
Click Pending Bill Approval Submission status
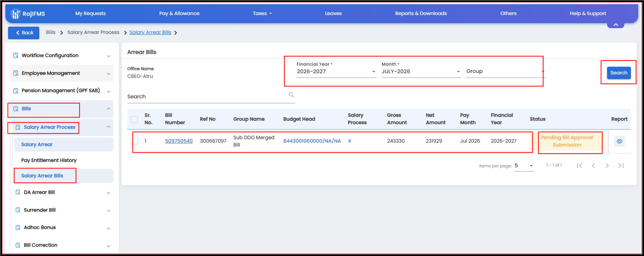coord(567,141)
